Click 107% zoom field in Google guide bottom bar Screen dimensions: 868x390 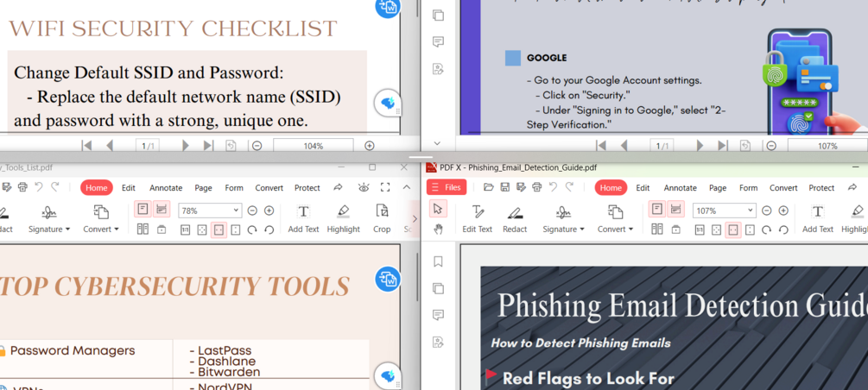pyautogui.click(x=827, y=146)
